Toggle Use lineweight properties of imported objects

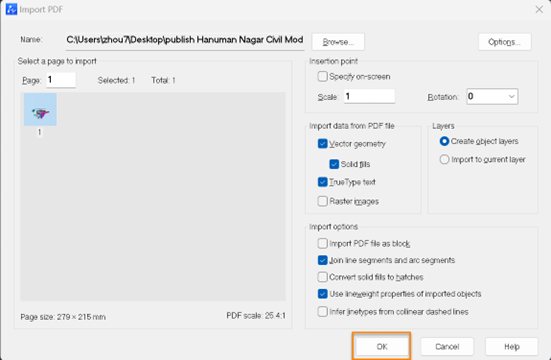click(322, 294)
